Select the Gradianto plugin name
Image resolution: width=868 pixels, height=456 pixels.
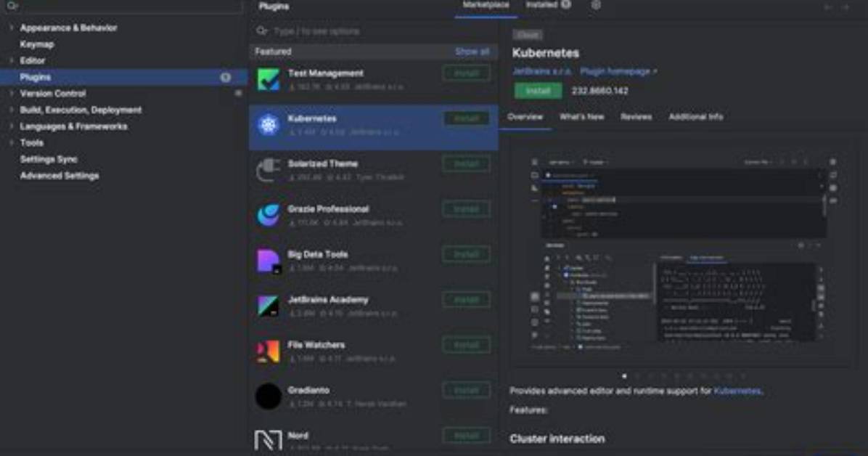(x=308, y=391)
